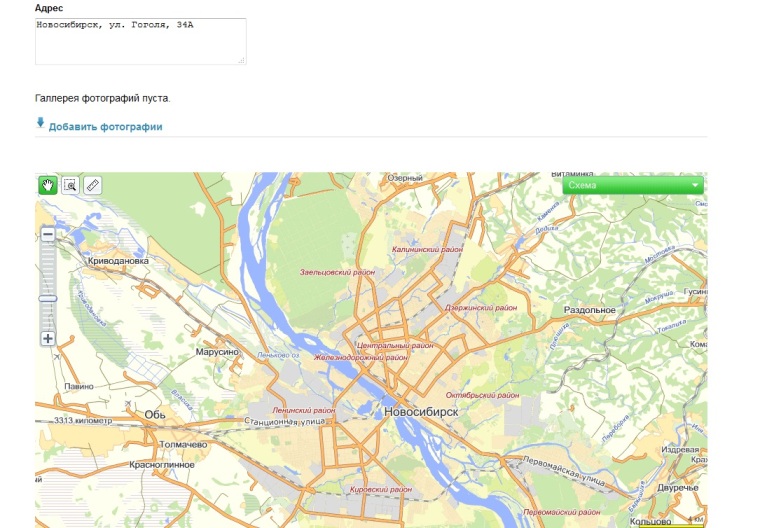Click the Павино label on map
The image size is (767, 528).
coord(79,386)
